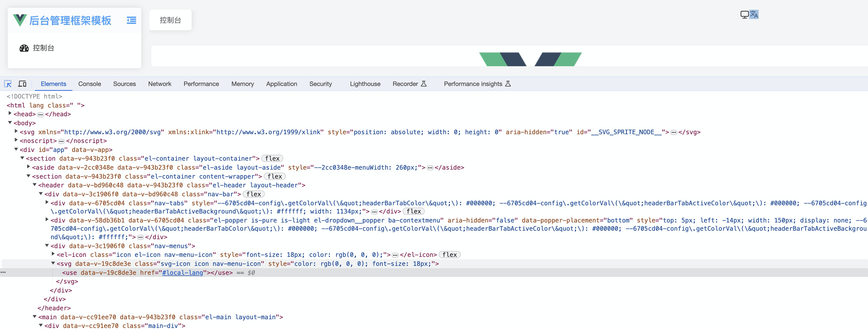Open the Recorder tab
Viewport: 868px width, 330px height.
(409, 84)
